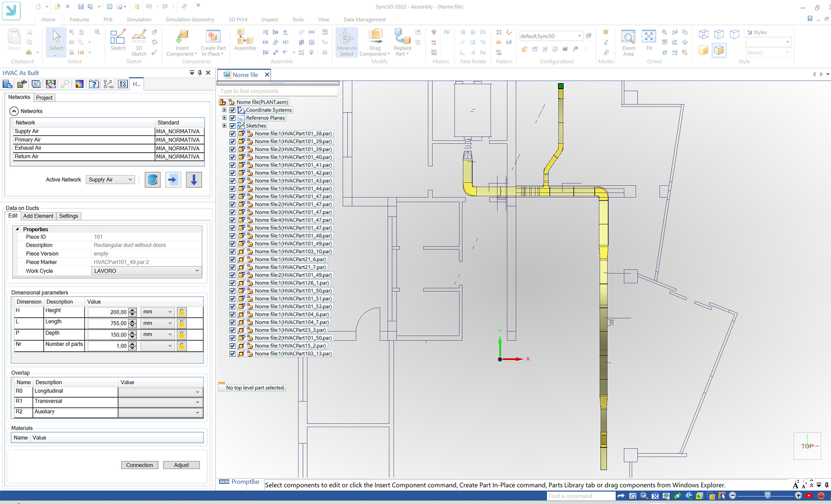Toggle HVACPart103_10.par checkbox
831x504 pixels.
click(x=232, y=251)
